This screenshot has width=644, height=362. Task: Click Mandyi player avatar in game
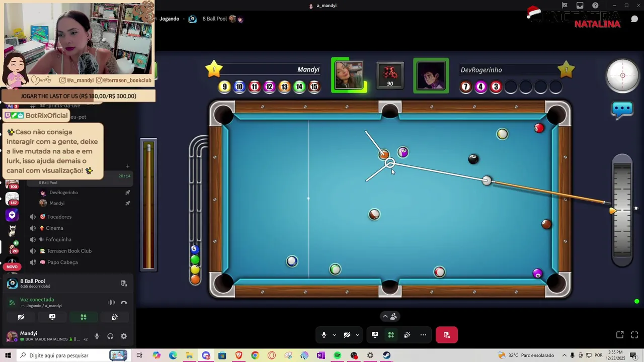(x=349, y=75)
